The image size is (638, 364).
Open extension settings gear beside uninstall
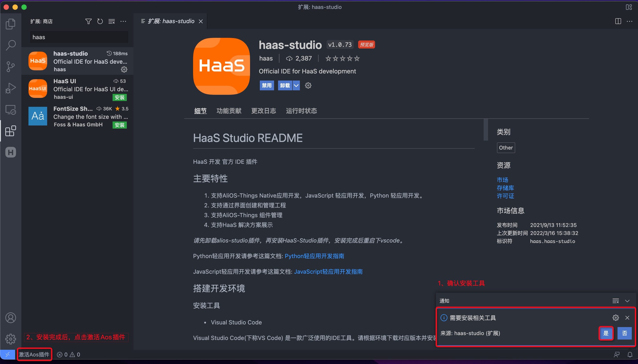pos(308,85)
